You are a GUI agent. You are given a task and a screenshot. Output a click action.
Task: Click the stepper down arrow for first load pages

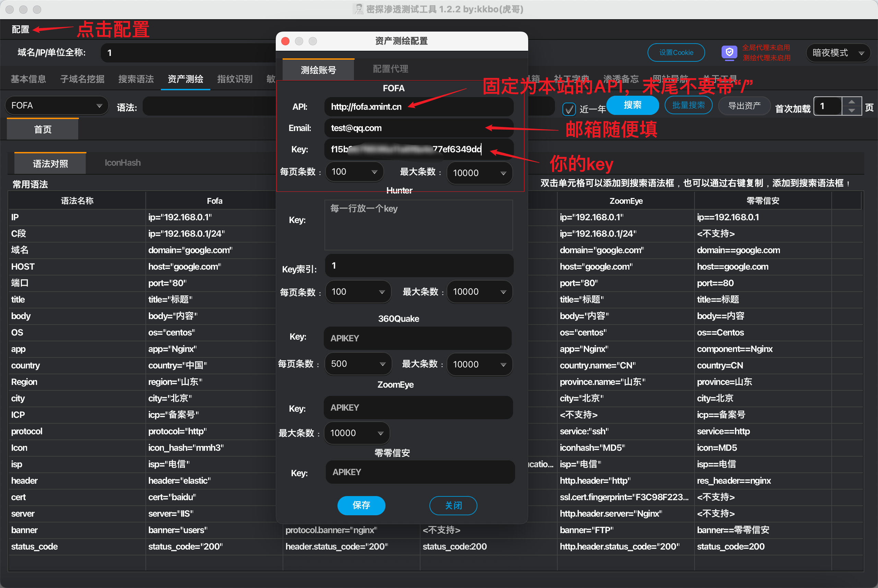[851, 110]
